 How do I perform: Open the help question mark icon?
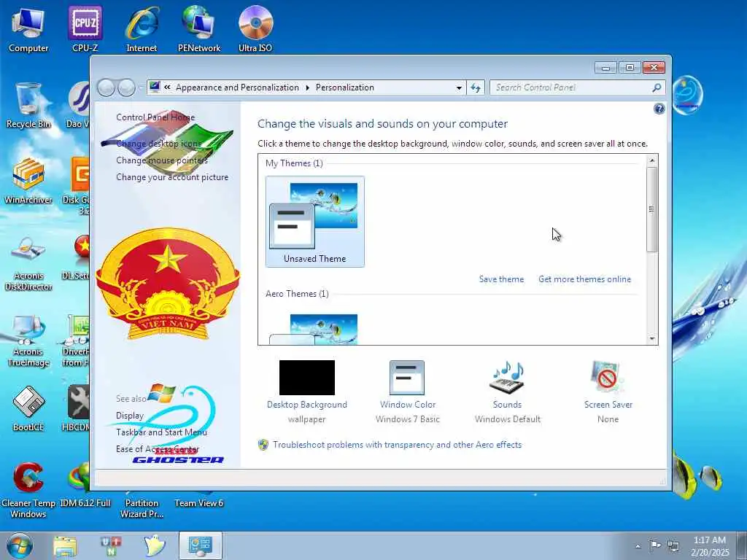[x=659, y=109]
